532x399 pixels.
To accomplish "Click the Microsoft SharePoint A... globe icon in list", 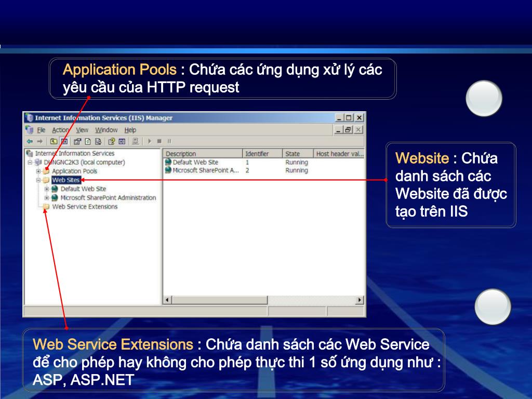I will coord(168,170).
